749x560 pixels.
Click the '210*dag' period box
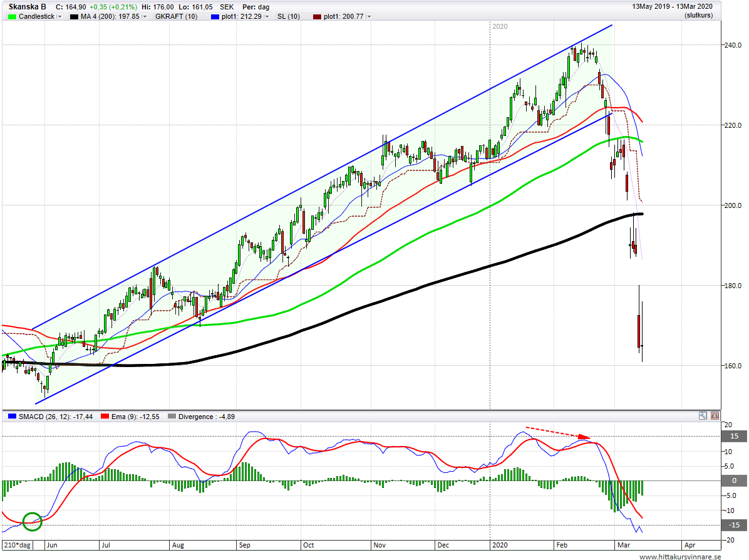coord(17,545)
